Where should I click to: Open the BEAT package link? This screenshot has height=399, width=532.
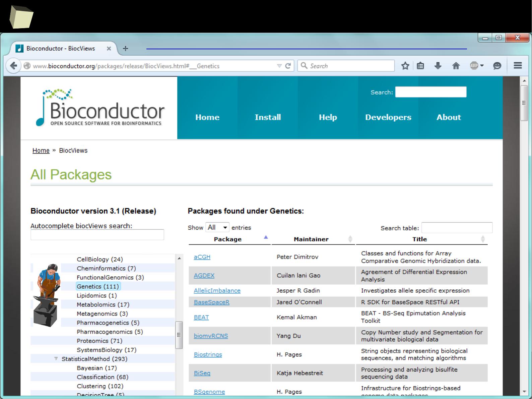click(201, 317)
